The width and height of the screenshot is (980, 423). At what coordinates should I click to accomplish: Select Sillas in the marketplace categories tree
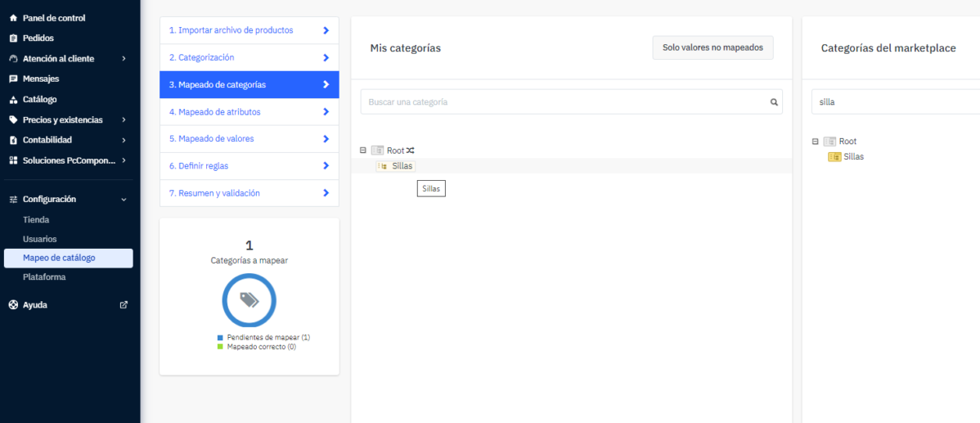pyautogui.click(x=853, y=156)
